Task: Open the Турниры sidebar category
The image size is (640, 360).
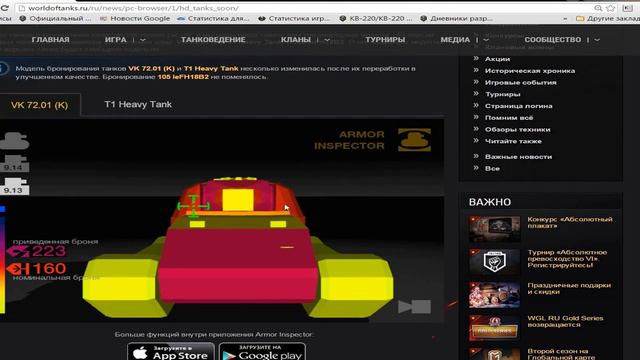Action: 502,94
